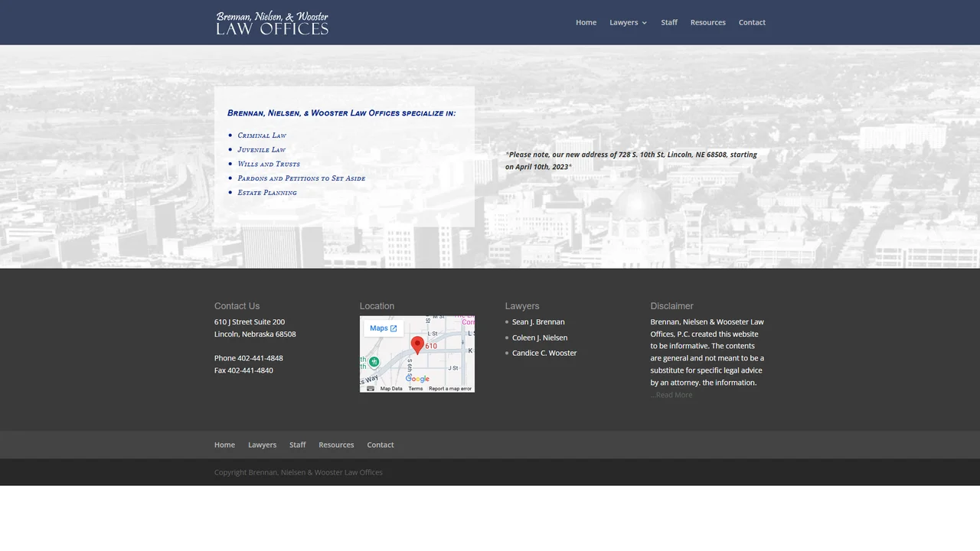Click the Brennan, Nielsen & Wooster Law Offices logo
Screen dimensions: 980x551
pyautogui.click(x=272, y=23)
